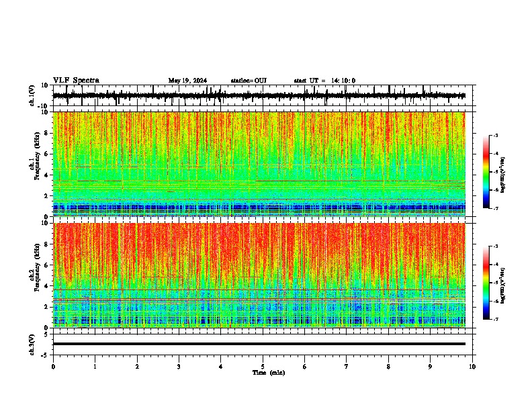Screen dimensions: 532x411
Task: Click the '5' tick on time axis
Action: point(263,367)
